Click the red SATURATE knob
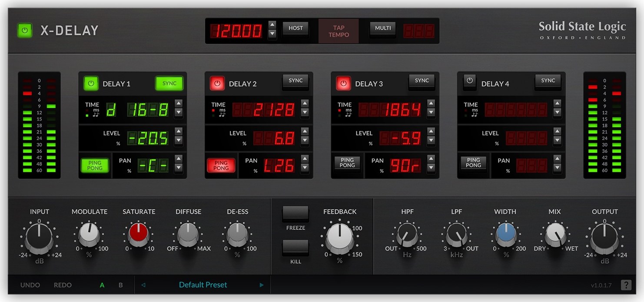This screenshot has width=644, height=302. (139, 235)
